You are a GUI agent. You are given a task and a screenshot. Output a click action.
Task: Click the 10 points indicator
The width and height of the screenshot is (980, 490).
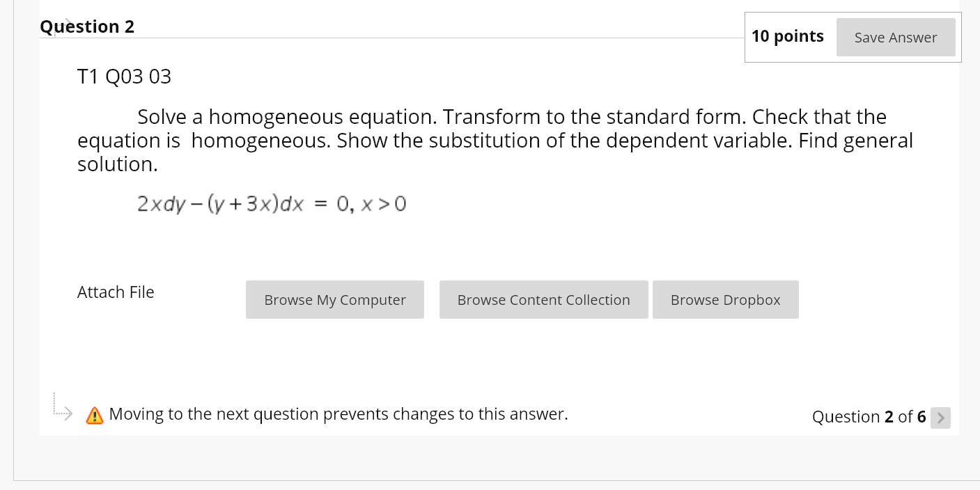788,36
